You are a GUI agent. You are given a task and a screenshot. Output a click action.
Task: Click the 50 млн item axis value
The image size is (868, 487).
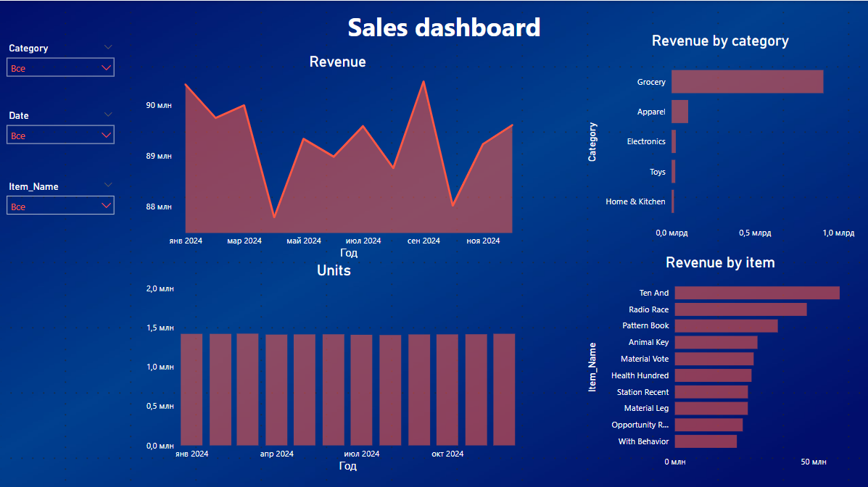pyautogui.click(x=813, y=462)
